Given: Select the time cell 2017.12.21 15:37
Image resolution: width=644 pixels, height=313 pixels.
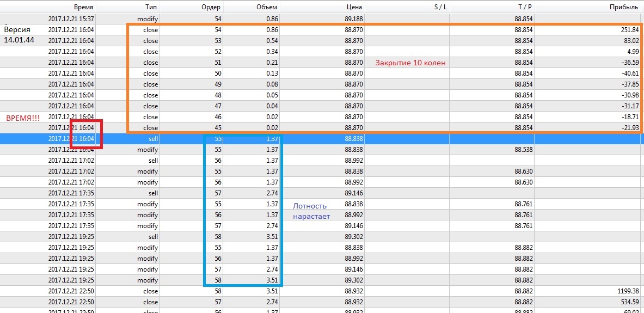Looking at the screenshot, I should click(71, 19).
